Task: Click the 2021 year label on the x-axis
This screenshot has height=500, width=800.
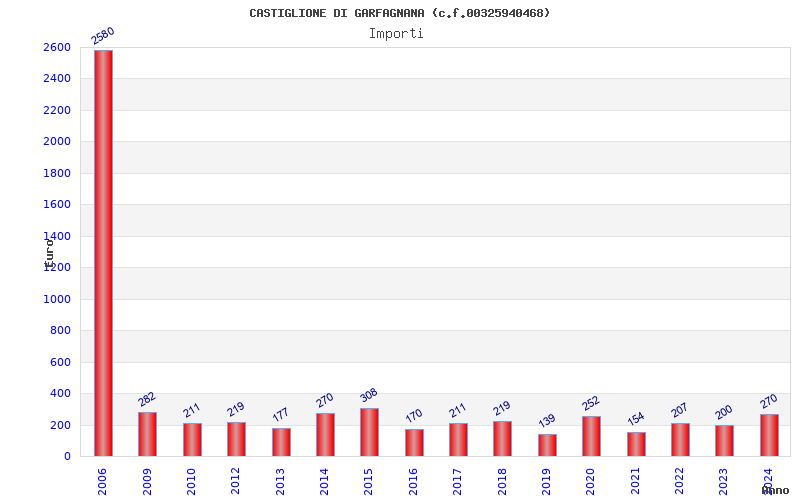Action: (x=635, y=482)
